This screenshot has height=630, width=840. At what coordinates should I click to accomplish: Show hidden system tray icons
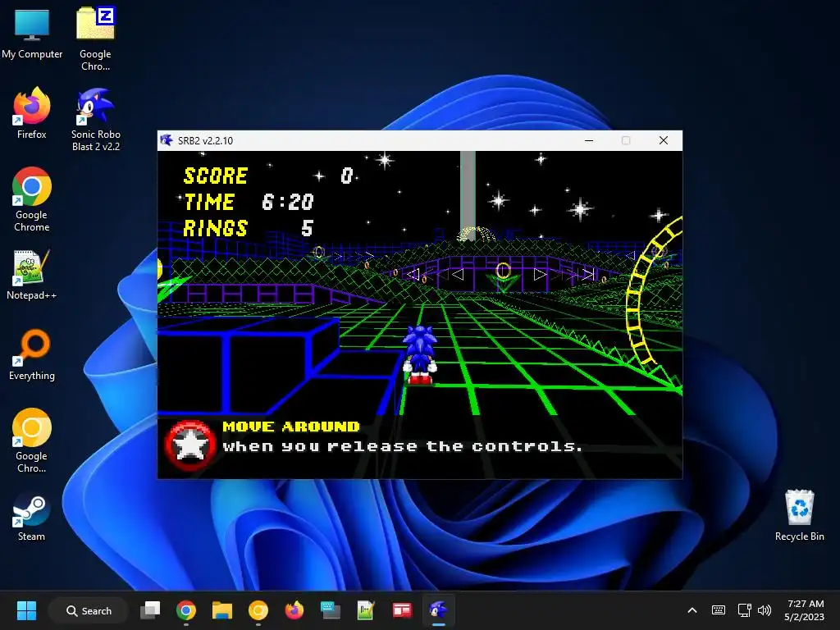pos(692,610)
